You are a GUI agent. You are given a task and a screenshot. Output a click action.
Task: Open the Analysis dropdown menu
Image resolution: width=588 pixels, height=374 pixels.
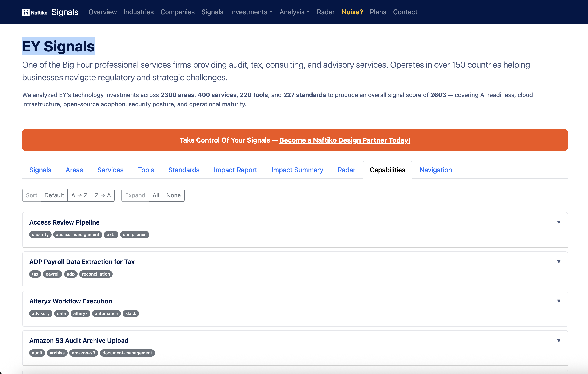[x=294, y=12]
